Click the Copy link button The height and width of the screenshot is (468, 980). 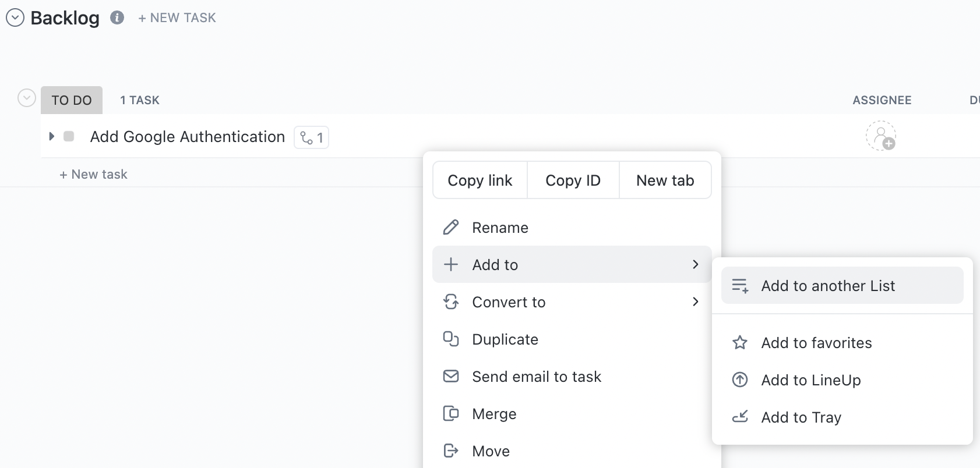click(480, 180)
